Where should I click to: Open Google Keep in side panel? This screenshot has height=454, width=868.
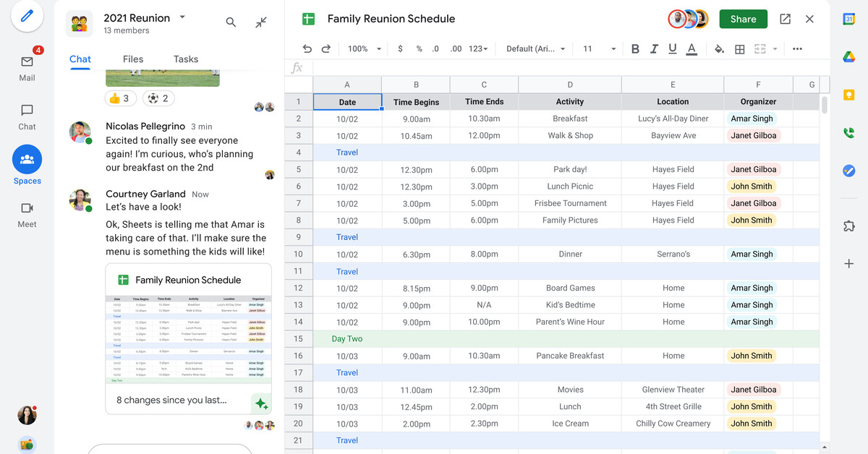(x=849, y=95)
